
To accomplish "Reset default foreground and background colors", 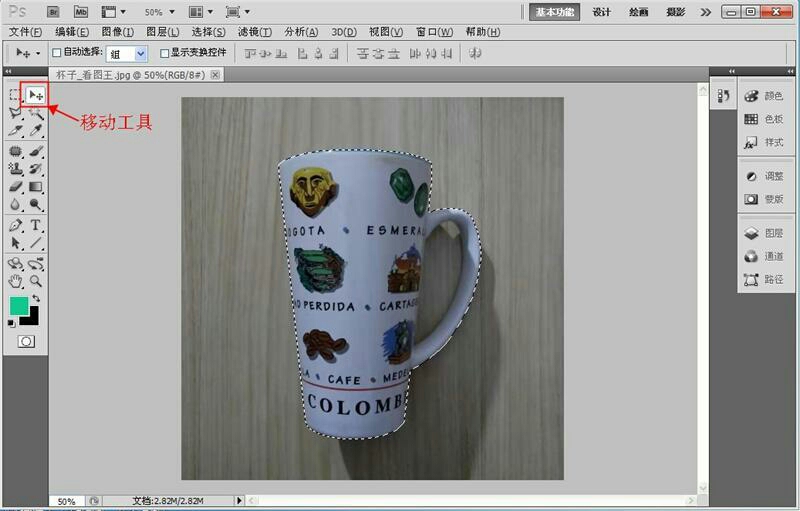I will pos(11,323).
